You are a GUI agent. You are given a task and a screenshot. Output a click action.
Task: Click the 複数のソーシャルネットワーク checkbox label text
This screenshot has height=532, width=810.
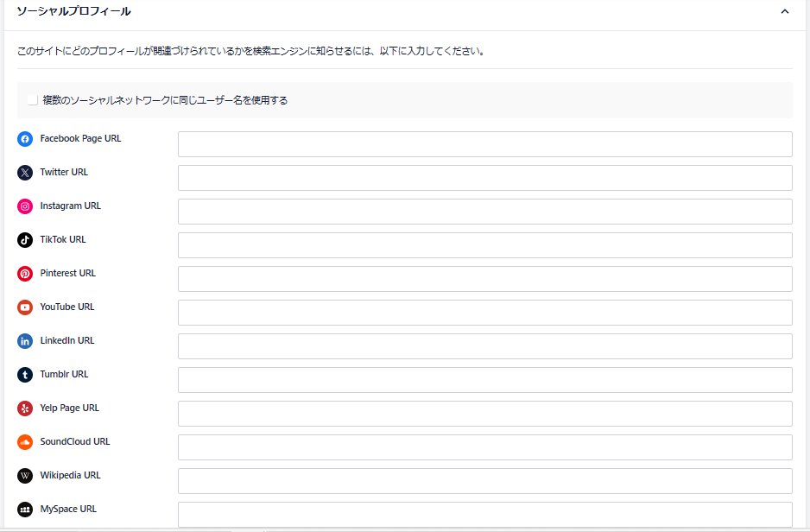(x=165, y=100)
